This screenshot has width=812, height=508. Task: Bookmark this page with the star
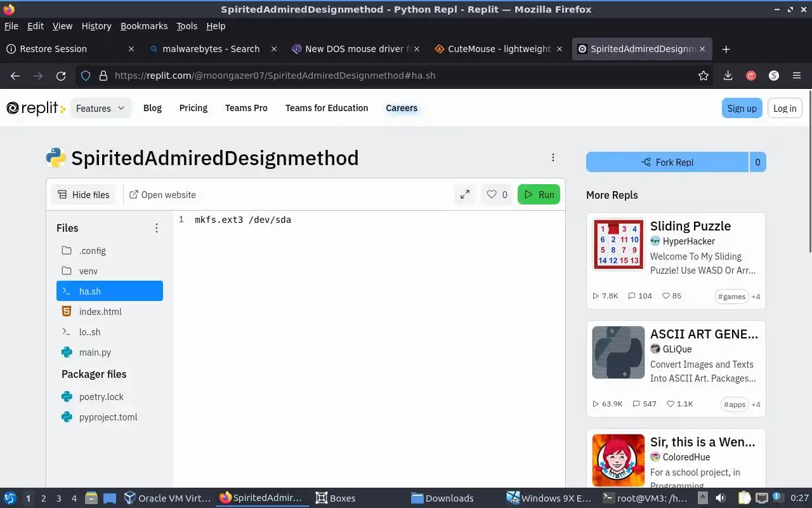click(x=704, y=76)
